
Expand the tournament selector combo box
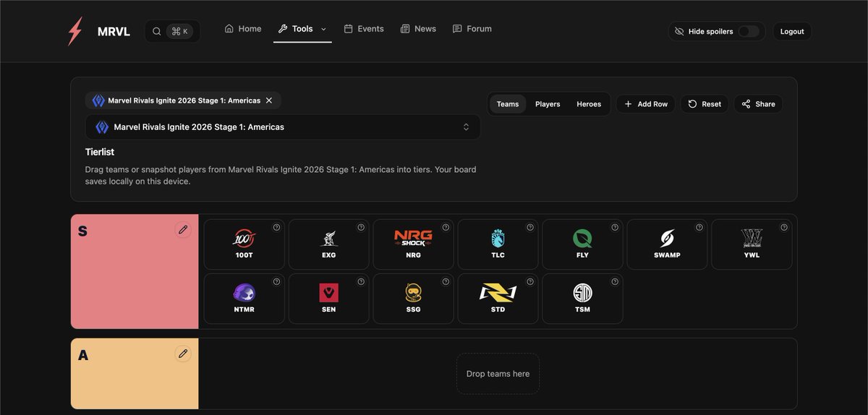click(283, 127)
